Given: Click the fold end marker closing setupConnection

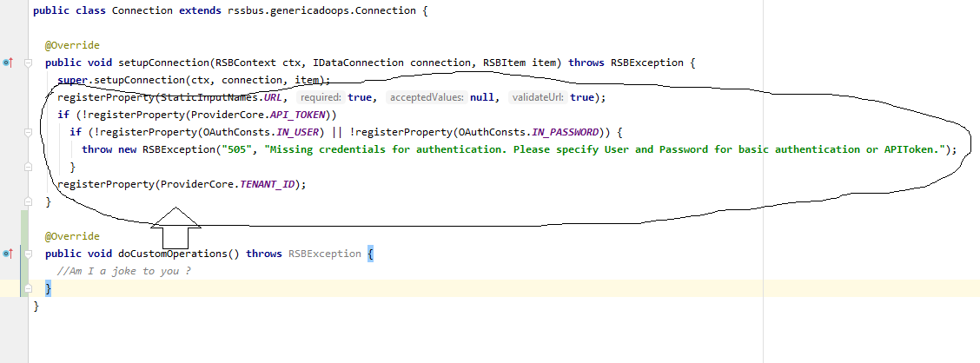Looking at the screenshot, I should point(28,201).
